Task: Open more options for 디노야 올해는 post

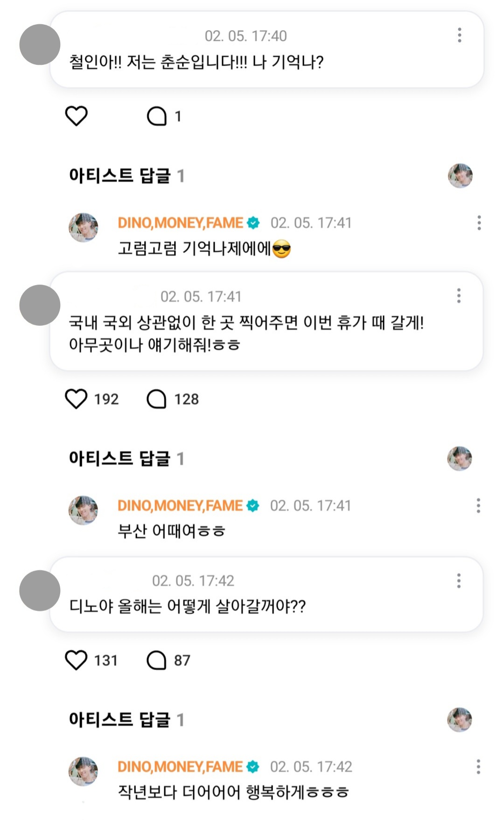Action: pos(459,581)
